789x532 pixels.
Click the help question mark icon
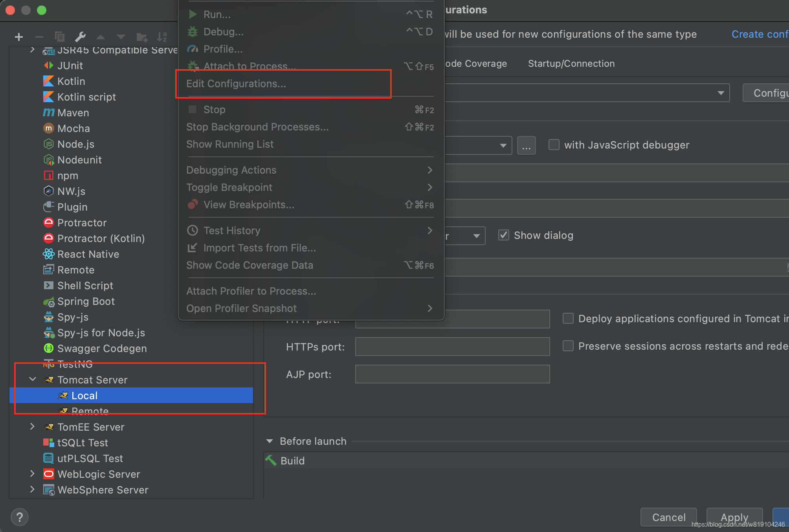(20, 517)
